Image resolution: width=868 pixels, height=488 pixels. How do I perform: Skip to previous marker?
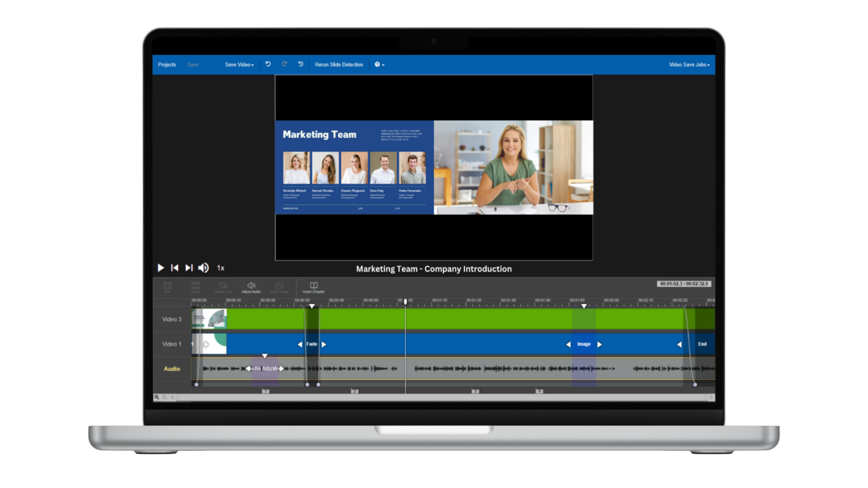pyautogui.click(x=175, y=268)
